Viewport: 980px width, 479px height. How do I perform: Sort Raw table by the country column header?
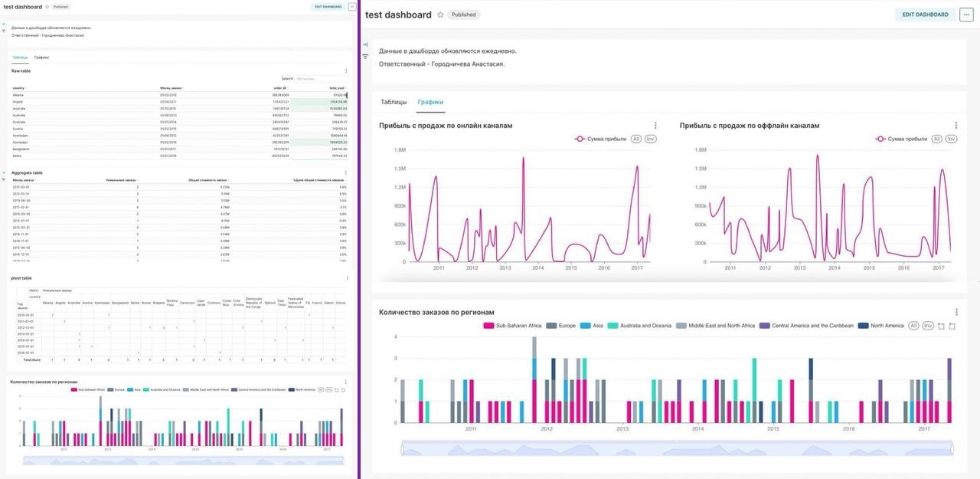18,88
